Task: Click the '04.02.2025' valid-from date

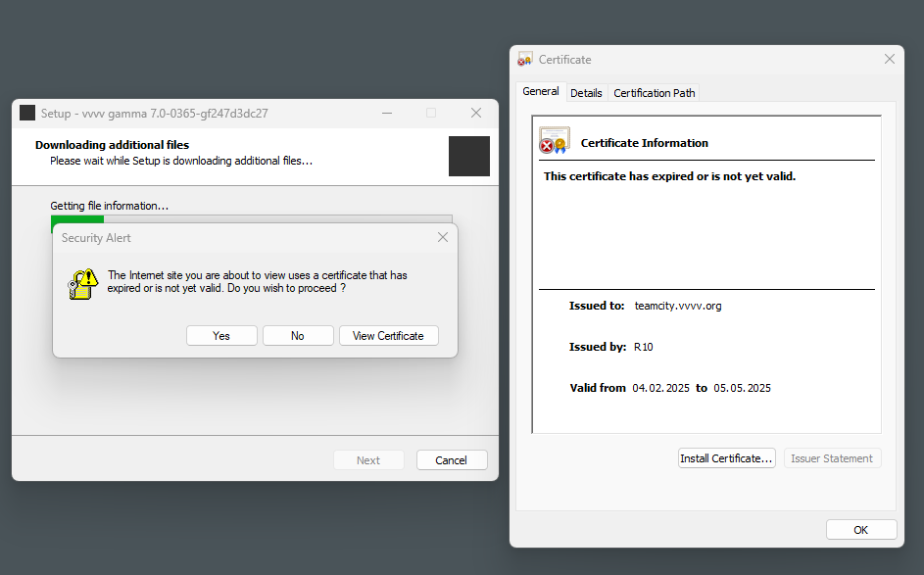Action: pos(660,388)
